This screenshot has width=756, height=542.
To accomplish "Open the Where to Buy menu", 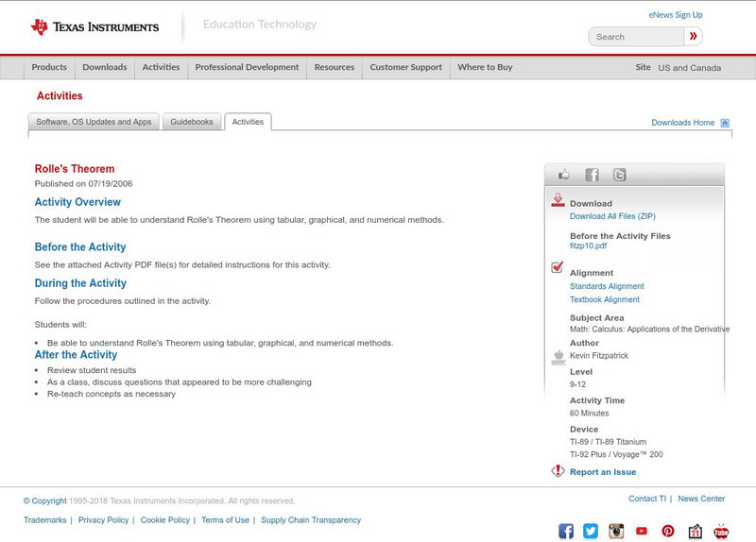I will [x=485, y=67].
